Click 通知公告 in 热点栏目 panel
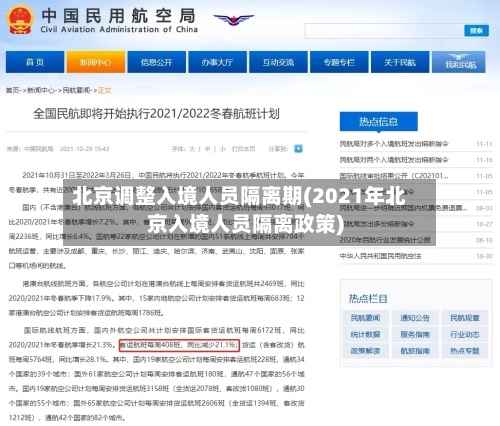 (415, 318)
